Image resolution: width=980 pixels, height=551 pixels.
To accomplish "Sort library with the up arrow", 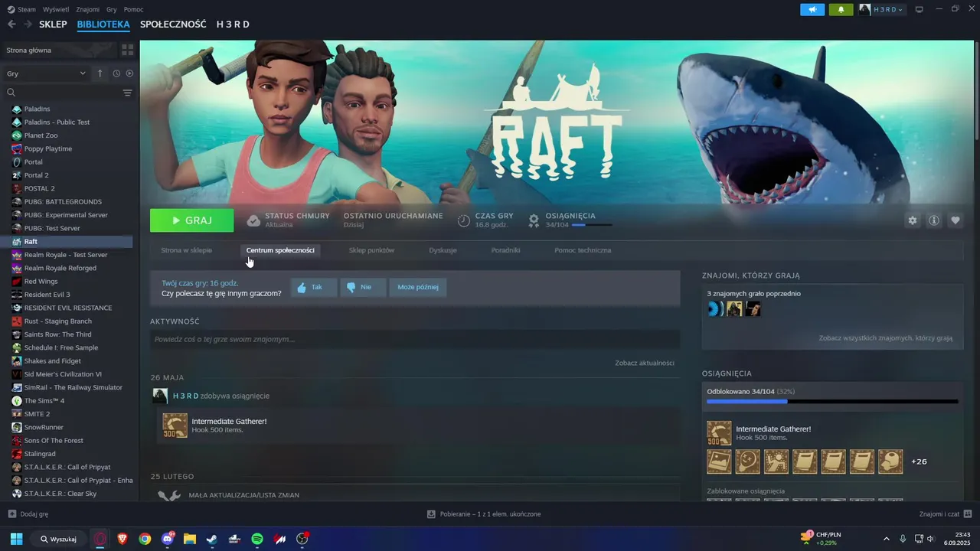I will coord(100,73).
